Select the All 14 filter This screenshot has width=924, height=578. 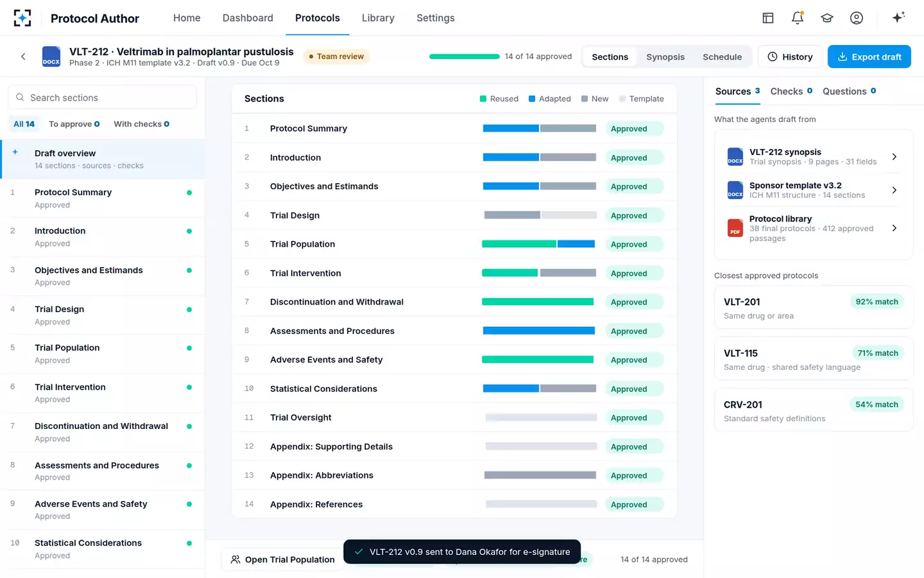click(24, 124)
